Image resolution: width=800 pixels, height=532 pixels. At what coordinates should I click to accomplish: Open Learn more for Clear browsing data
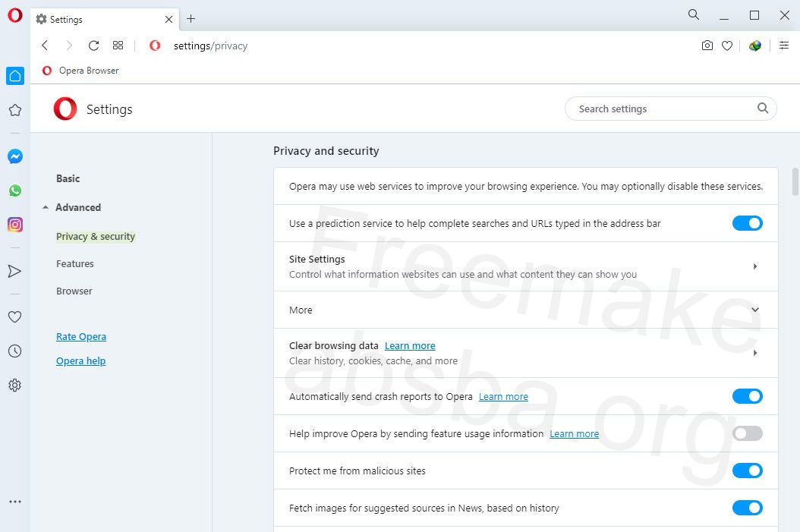pyautogui.click(x=410, y=346)
